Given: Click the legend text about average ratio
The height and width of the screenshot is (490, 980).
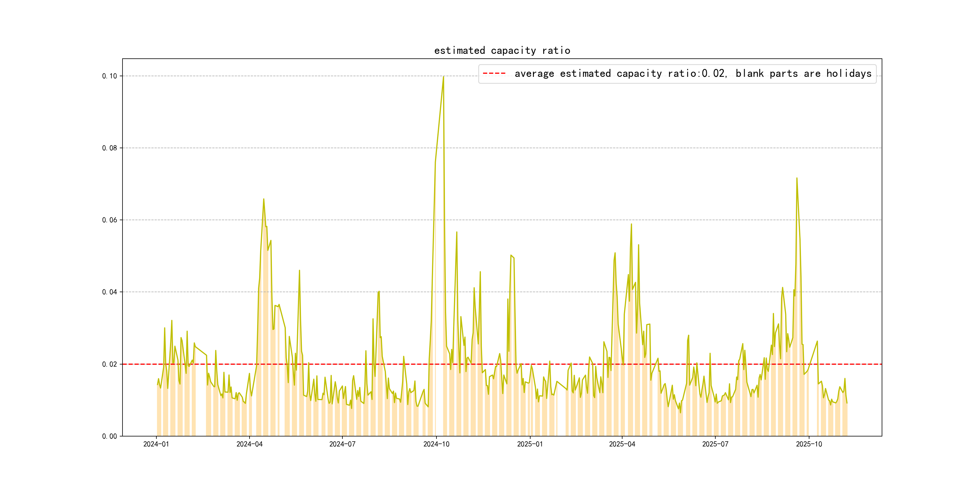Looking at the screenshot, I should (693, 73).
